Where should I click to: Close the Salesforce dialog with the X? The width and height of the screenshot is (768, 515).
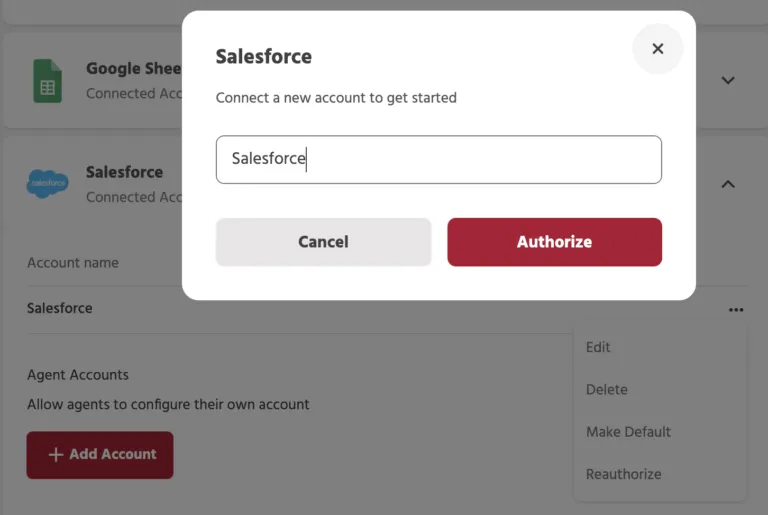657,49
